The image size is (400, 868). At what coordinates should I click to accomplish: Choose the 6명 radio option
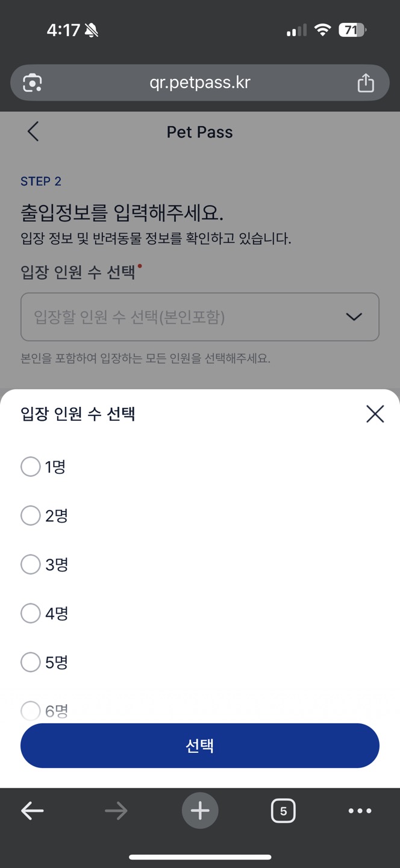click(x=31, y=711)
